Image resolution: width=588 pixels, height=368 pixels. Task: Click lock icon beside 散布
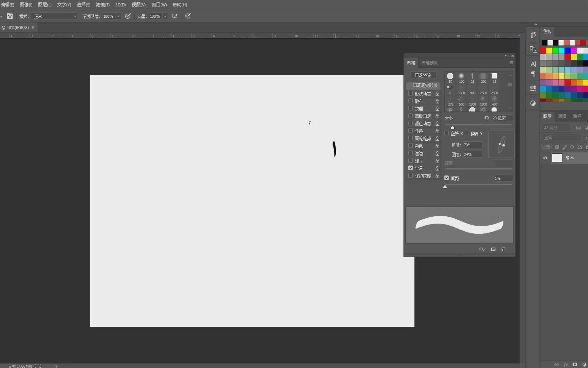(437, 101)
